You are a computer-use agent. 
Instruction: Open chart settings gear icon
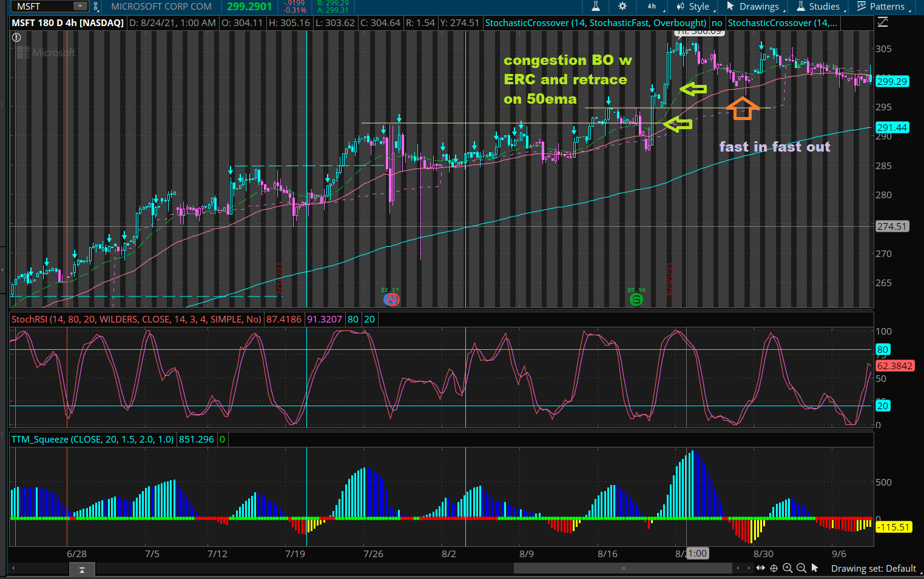622,6
